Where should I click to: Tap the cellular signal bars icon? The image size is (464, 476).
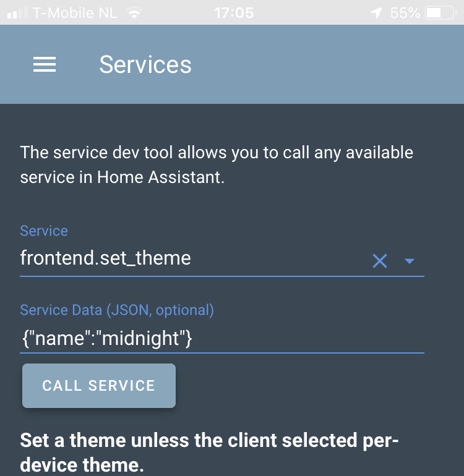pos(17,13)
